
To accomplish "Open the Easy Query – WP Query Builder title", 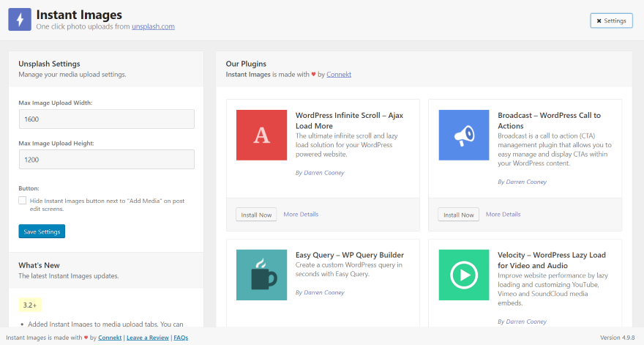I will (349, 255).
